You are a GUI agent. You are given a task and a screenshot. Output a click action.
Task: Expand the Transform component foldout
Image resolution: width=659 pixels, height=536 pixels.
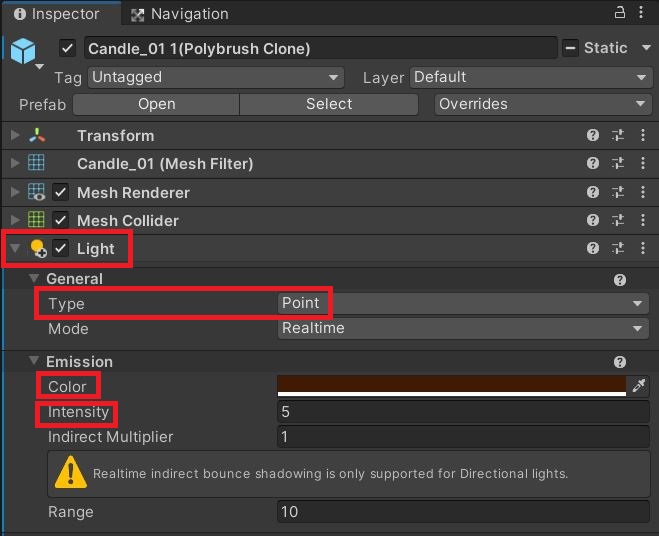coord(15,135)
